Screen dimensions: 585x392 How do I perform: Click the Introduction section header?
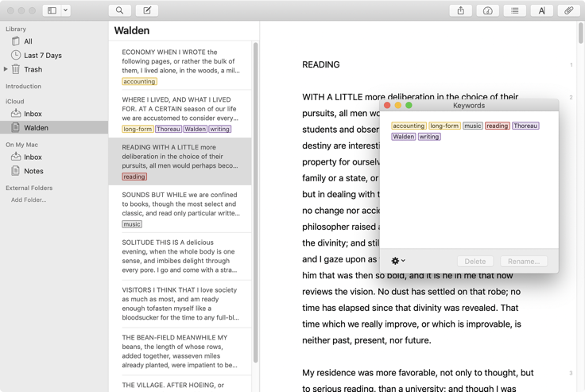[x=23, y=86]
